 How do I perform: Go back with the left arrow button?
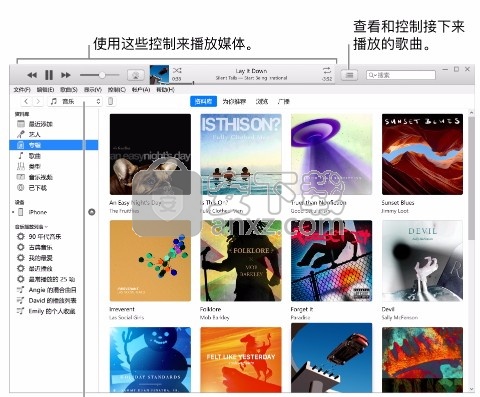[26, 101]
